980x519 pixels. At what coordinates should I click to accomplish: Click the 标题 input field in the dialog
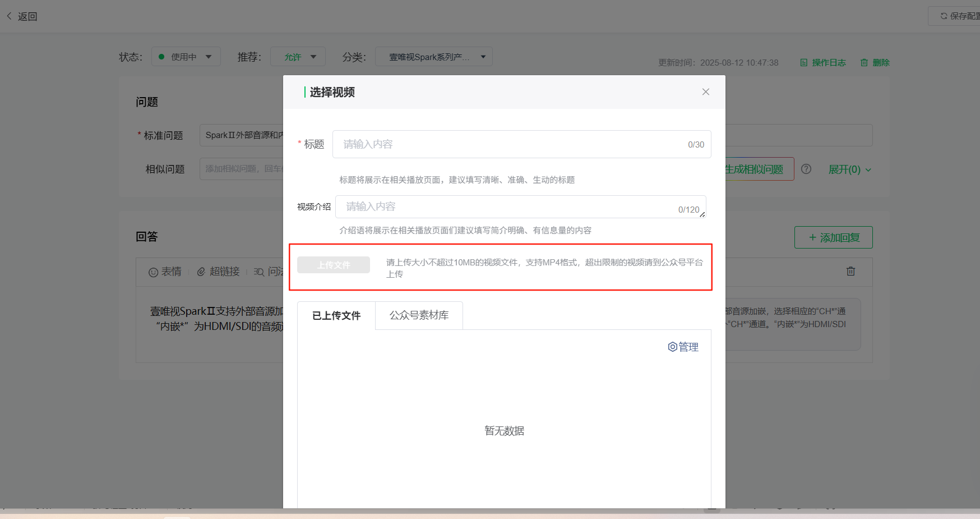tap(521, 144)
